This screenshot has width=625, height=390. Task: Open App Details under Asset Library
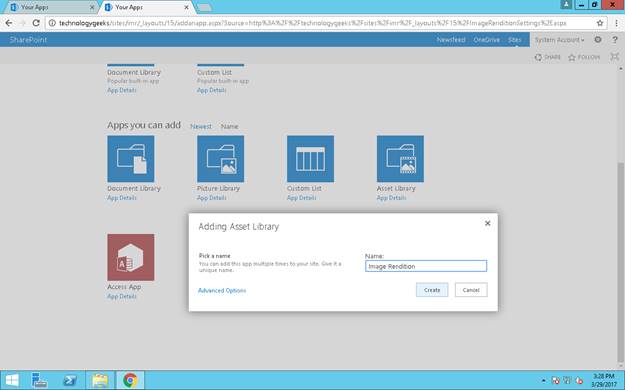click(x=391, y=198)
